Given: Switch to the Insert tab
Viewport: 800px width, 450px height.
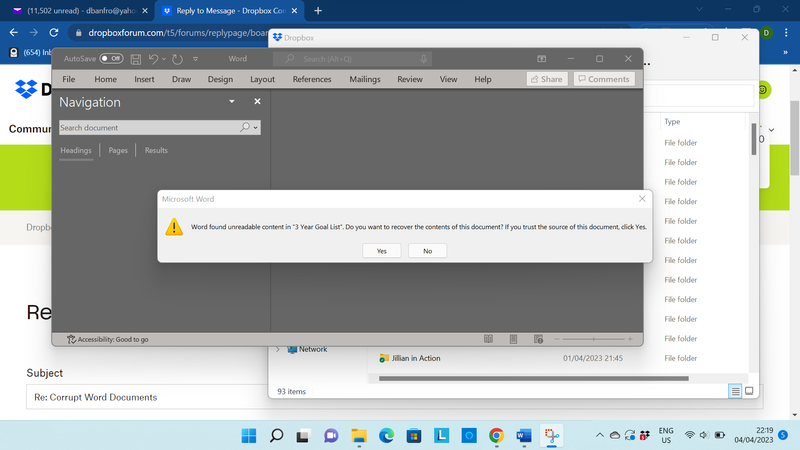Looking at the screenshot, I should pos(144,79).
